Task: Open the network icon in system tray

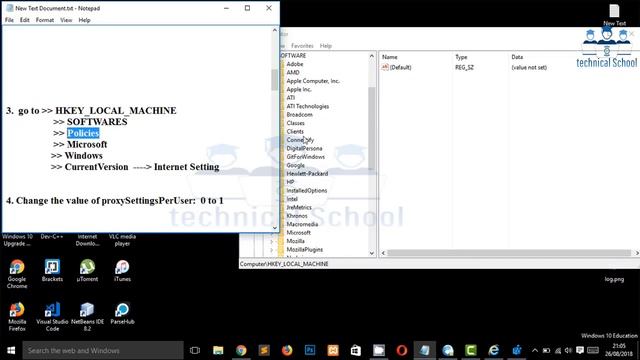Action: tap(558, 350)
